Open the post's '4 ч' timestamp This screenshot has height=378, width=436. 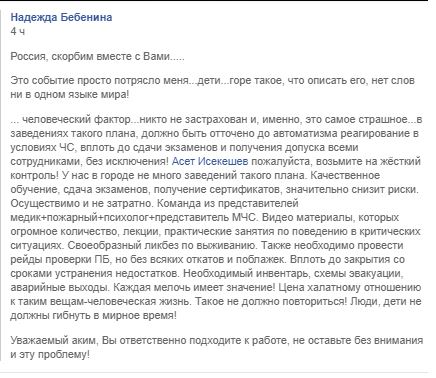click(18, 32)
